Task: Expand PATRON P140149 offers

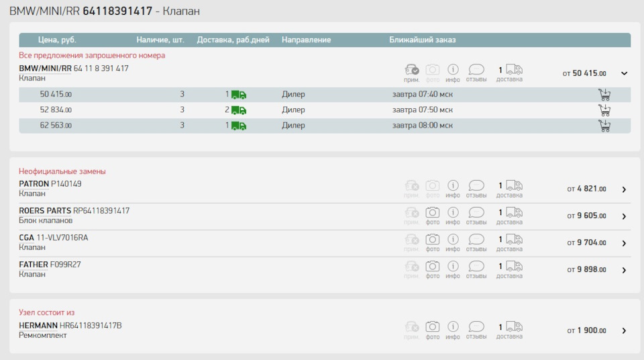Action: pyautogui.click(x=624, y=189)
